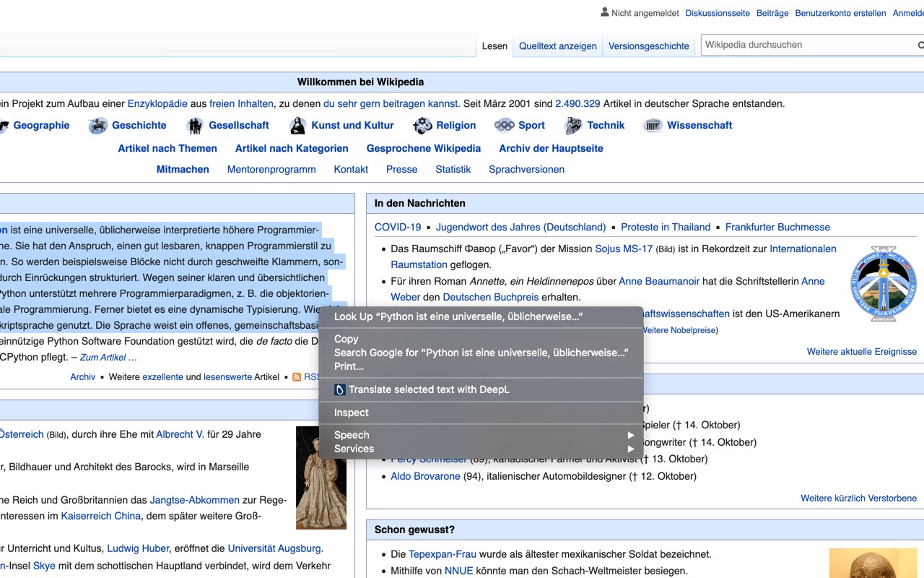
Task: Click the Religion symbols icon
Action: tap(422, 126)
